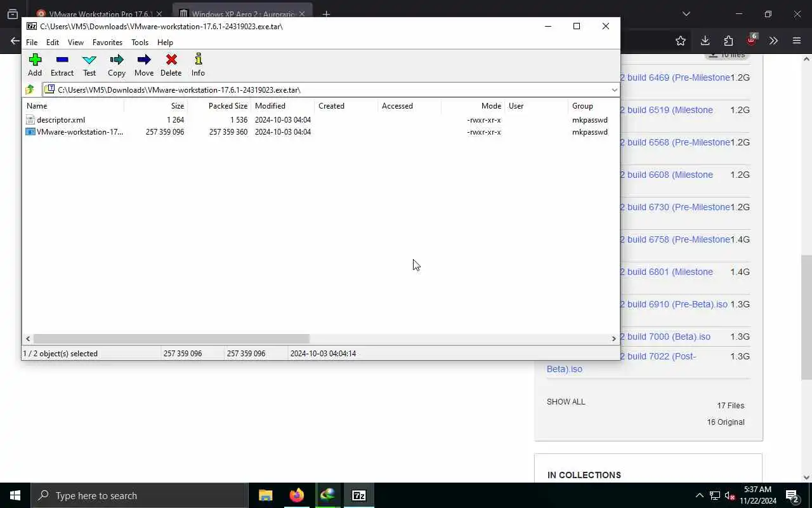Image resolution: width=812 pixels, height=508 pixels.
Task: Click the Copy toolbar icon
Action: (x=117, y=65)
